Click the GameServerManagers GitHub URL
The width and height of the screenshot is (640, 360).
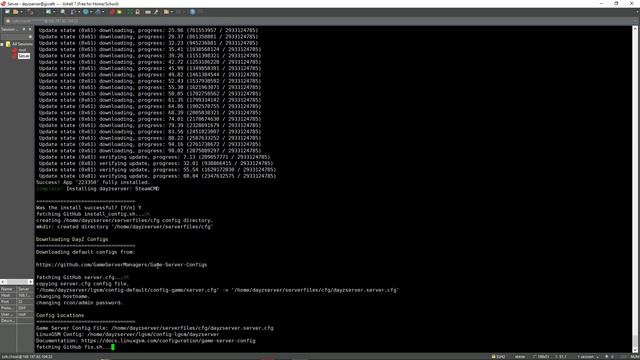pyautogui.click(x=121, y=265)
